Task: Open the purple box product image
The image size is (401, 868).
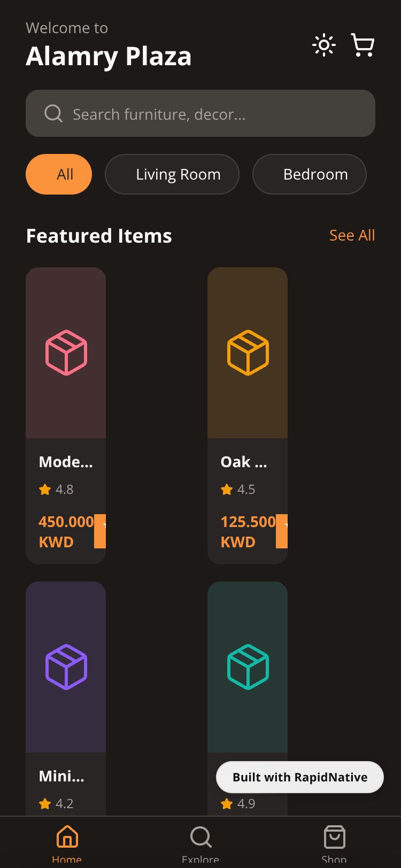Action: [x=66, y=667]
